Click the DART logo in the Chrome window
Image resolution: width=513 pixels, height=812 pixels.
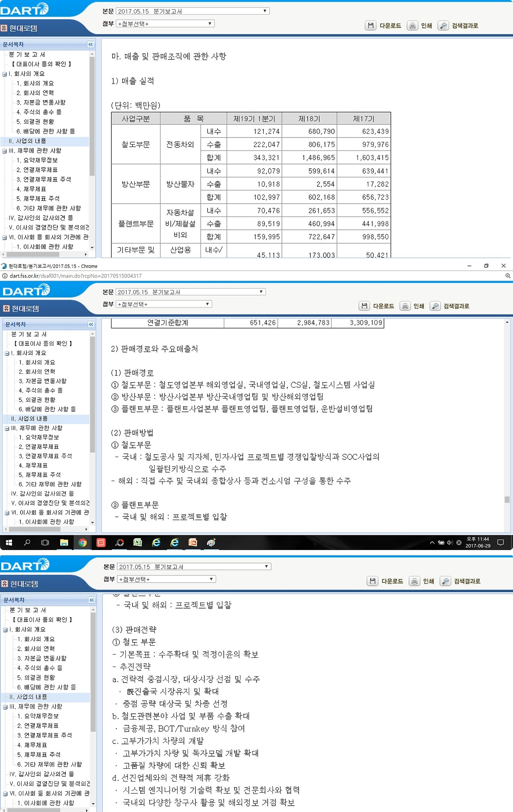[x=26, y=290]
